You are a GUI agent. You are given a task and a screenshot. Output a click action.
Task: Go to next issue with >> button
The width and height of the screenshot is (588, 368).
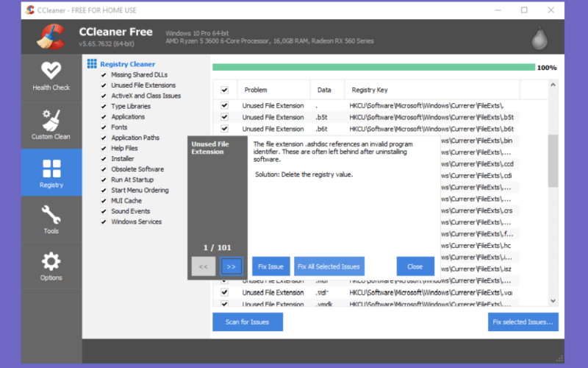coord(231,266)
